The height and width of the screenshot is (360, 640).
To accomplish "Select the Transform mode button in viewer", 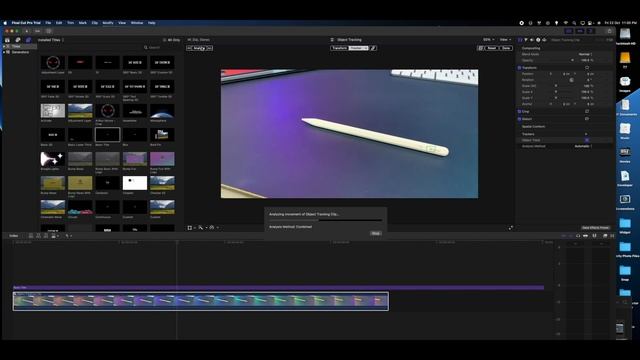I will (339, 48).
